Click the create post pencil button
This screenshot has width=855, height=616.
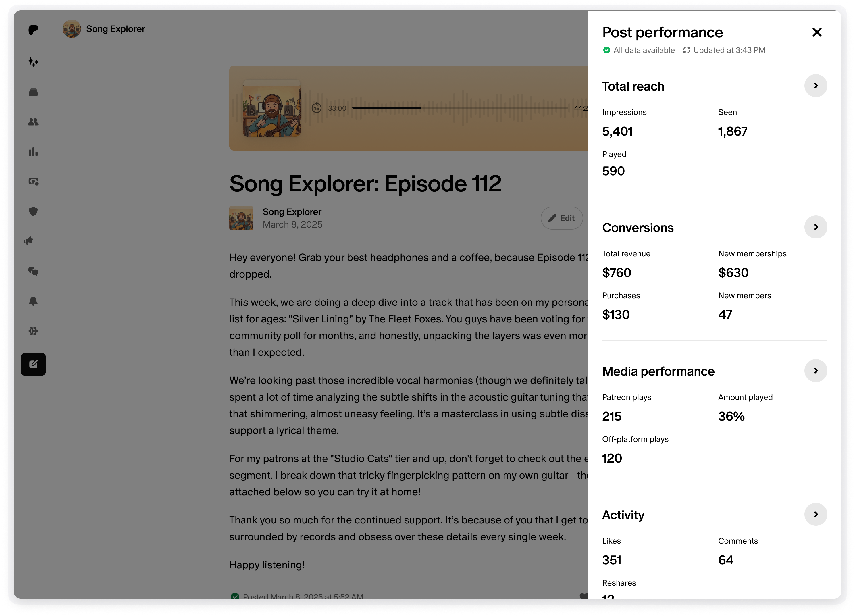point(33,364)
